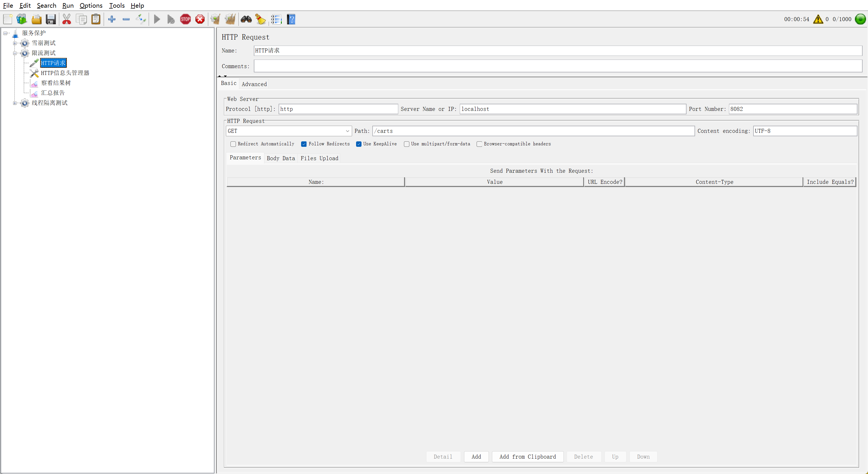The width and height of the screenshot is (868, 474).
Task: Click the Save floppy disk icon
Action: pyautogui.click(x=51, y=19)
